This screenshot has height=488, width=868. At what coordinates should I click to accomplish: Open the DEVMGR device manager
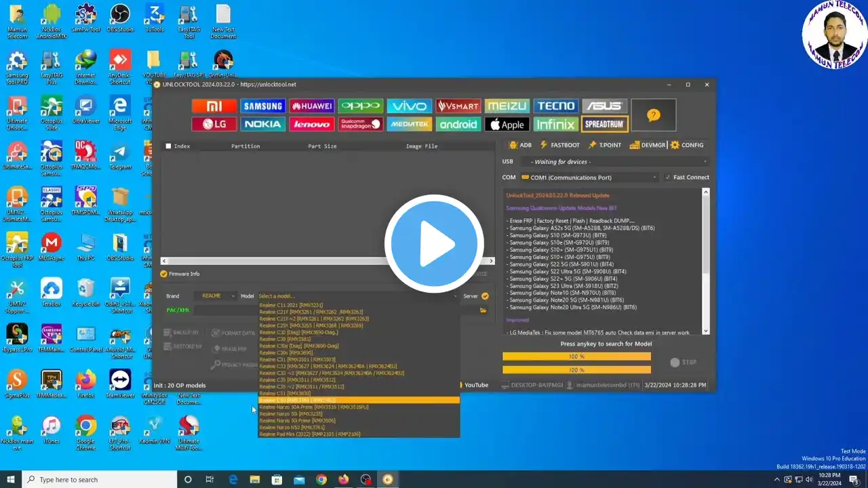(648, 145)
